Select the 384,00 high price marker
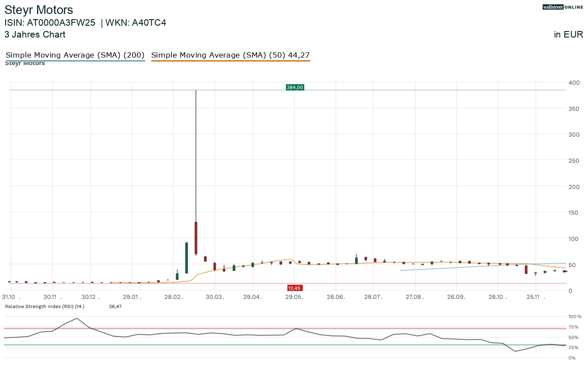Image resolution: width=588 pixels, height=370 pixels. 295,87
